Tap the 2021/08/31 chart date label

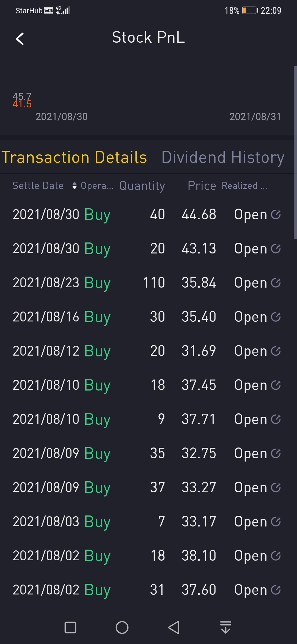tap(255, 117)
